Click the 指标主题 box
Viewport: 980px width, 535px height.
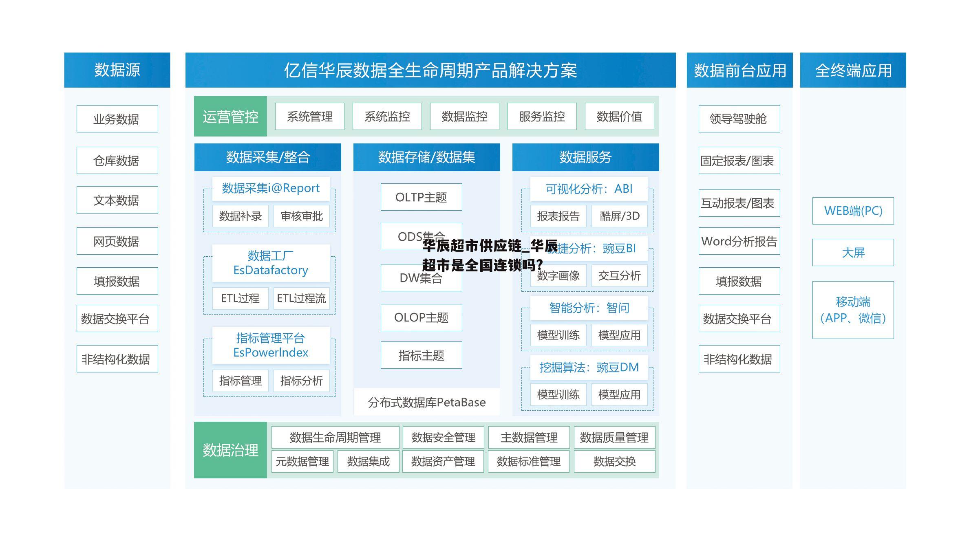click(422, 355)
